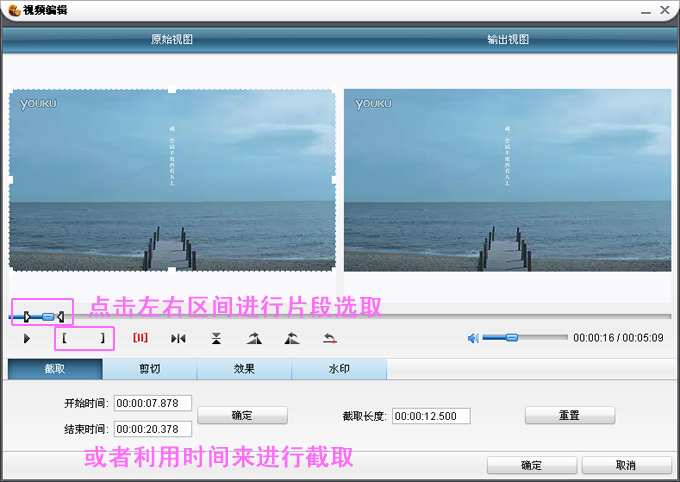Click the 原始视图 header label
This screenshot has height=482, width=680.
click(172, 39)
